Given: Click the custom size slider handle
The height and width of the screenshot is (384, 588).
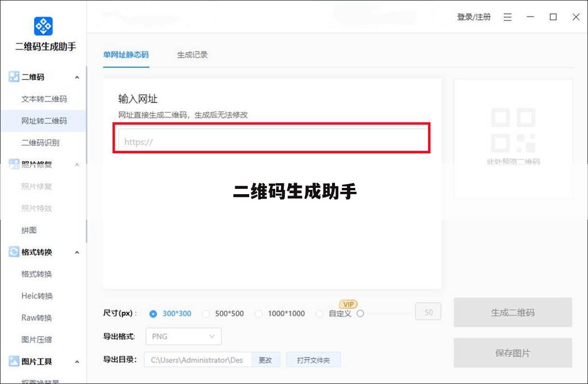Looking at the screenshot, I should 360,314.
